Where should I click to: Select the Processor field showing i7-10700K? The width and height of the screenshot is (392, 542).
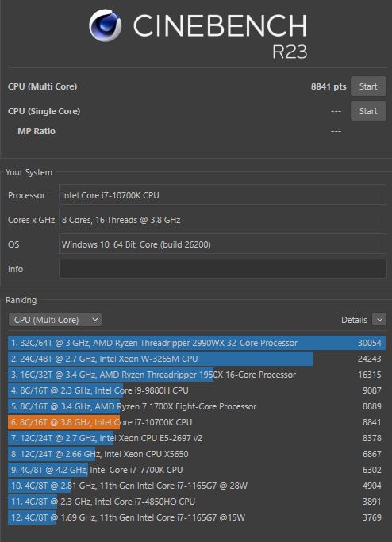point(223,195)
